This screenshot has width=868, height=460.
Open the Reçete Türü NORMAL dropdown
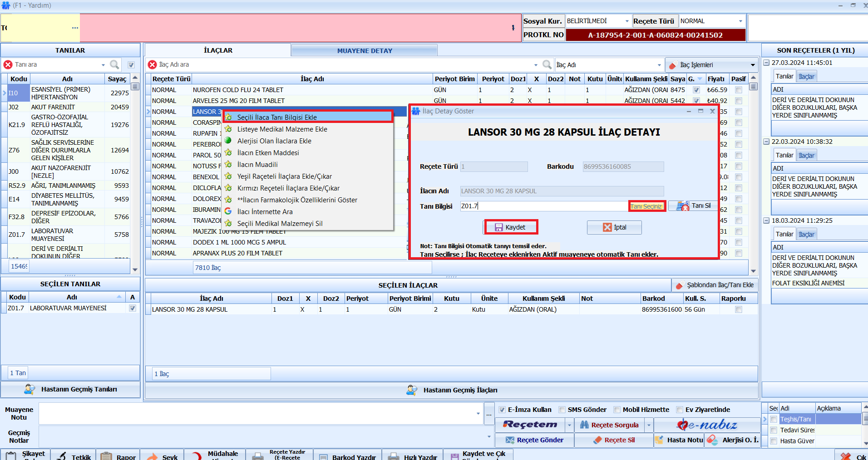click(740, 21)
